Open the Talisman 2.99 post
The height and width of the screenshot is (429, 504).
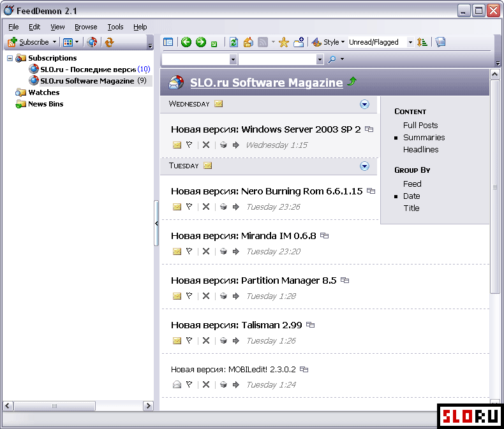click(x=237, y=325)
